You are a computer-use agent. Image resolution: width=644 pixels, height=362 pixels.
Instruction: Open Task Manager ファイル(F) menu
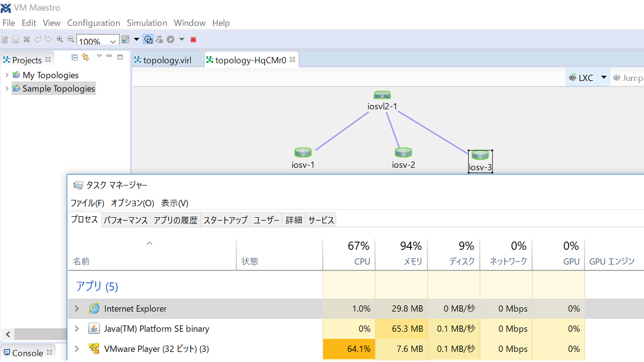(x=87, y=203)
